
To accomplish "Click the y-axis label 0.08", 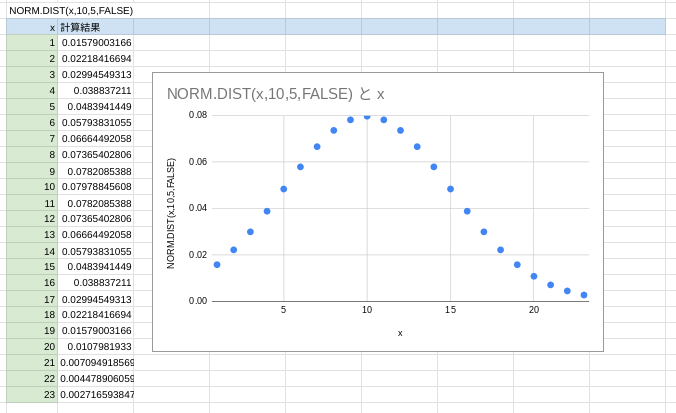I will [198, 115].
